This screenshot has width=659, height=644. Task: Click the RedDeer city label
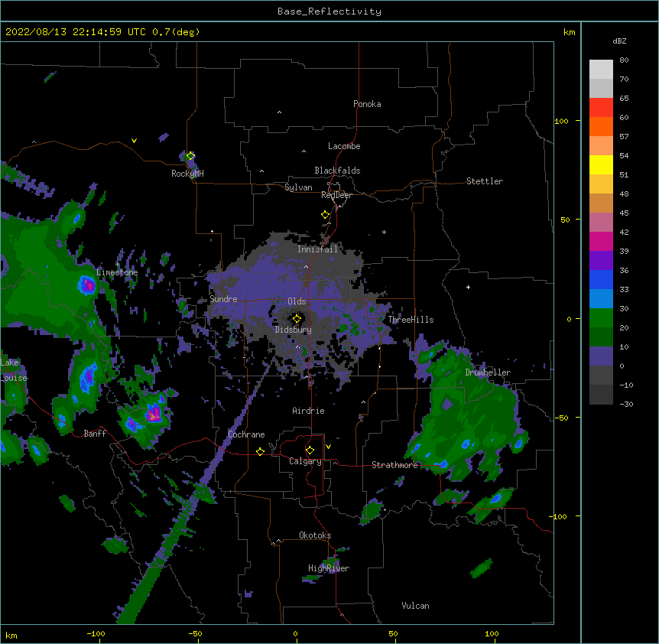tap(336, 195)
